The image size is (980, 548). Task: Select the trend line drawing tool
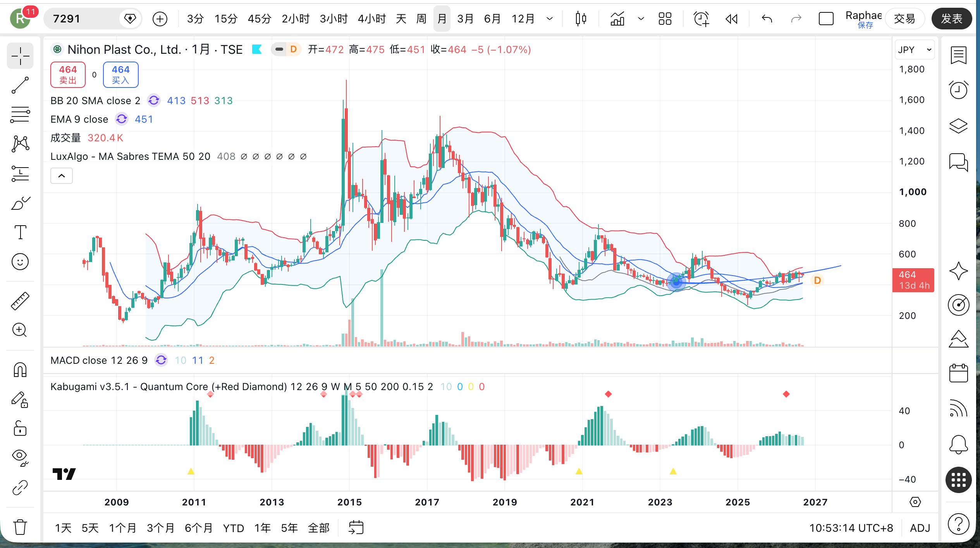coord(20,85)
